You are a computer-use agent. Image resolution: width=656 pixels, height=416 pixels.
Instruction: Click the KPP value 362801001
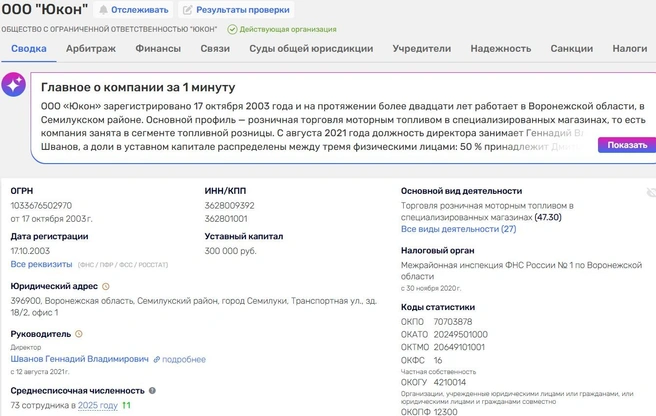(226, 218)
